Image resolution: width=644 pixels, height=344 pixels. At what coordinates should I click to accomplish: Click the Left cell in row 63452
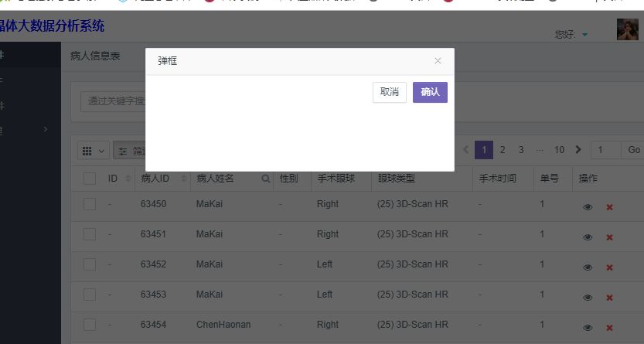pyautogui.click(x=325, y=264)
